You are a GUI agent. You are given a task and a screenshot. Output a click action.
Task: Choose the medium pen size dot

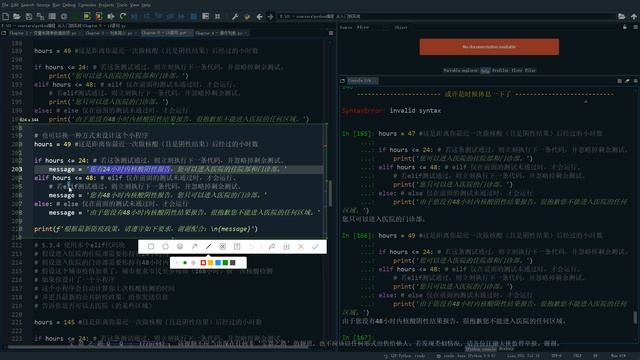(185, 263)
